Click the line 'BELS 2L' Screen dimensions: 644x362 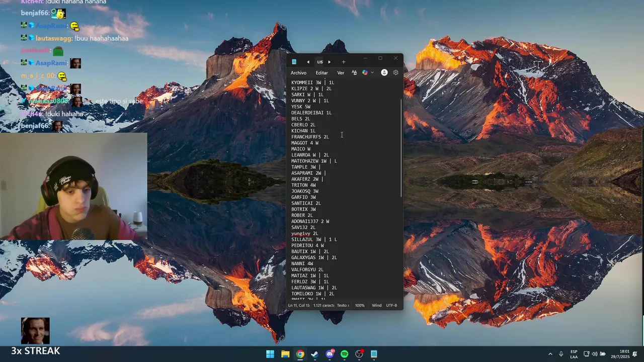pyautogui.click(x=301, y=119)
